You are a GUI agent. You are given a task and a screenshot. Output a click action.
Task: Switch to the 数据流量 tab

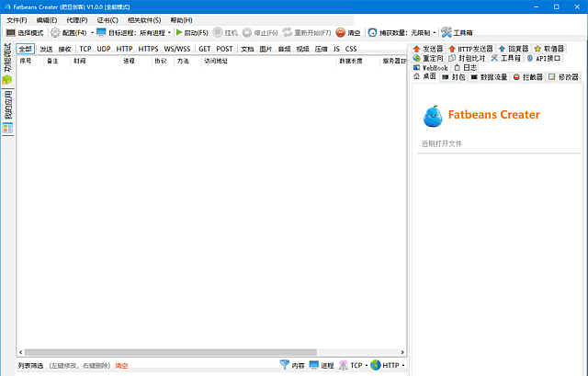point(489,77)
